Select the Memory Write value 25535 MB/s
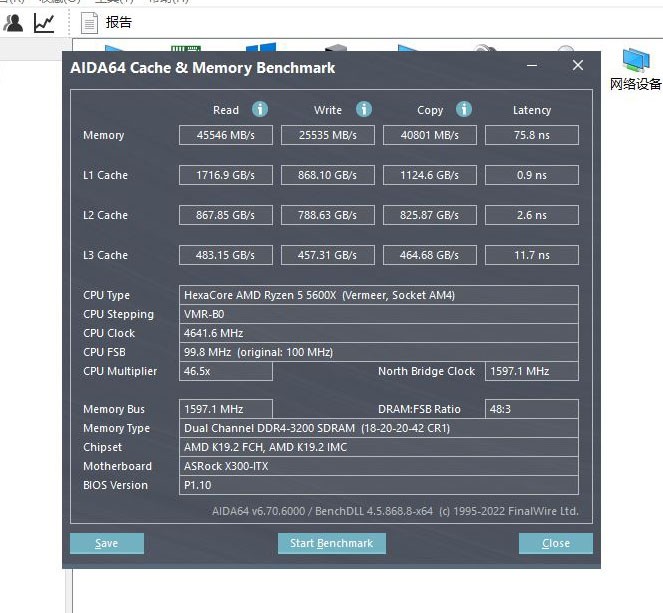This screenshot has height=613, width=663. click(328, 135)
